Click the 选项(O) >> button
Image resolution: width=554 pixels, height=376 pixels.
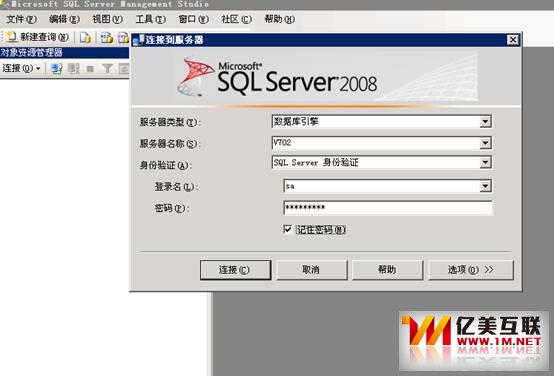pos(471,270)
